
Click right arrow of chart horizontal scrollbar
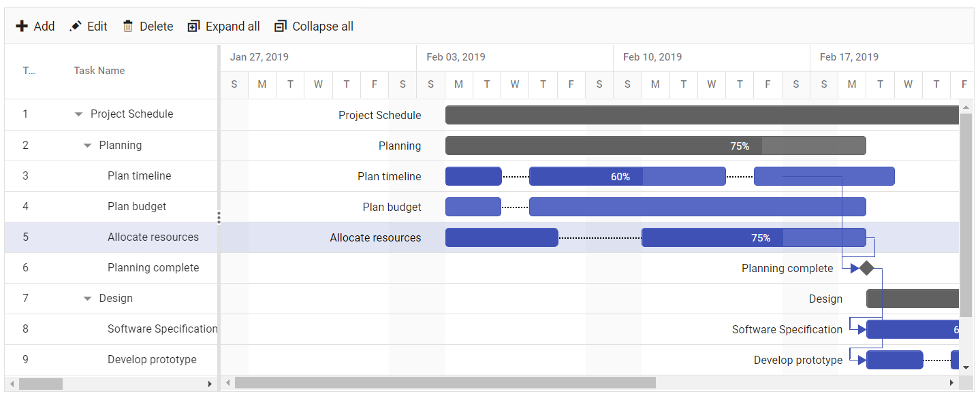click(x=951, y=383)
